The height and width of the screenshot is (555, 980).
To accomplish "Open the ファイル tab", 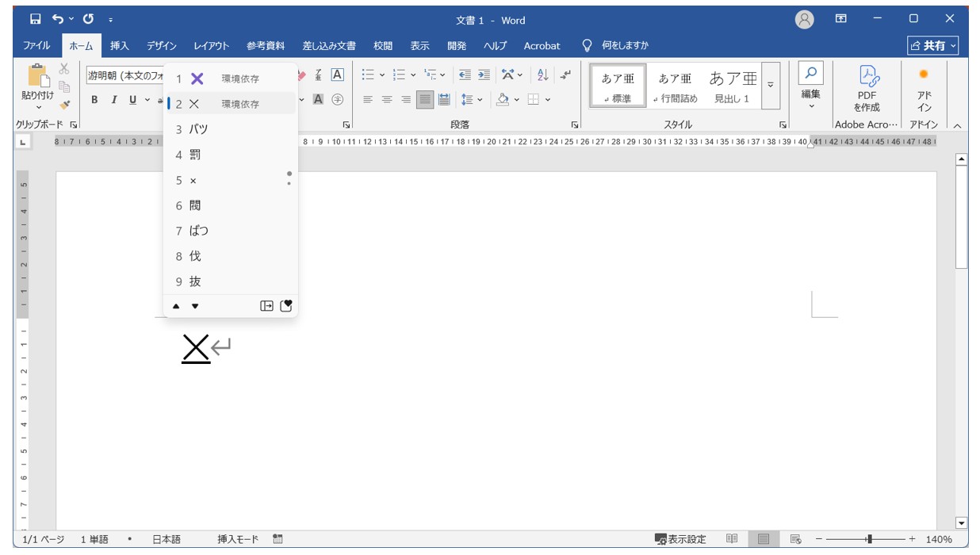I will click(x=36, y=45).
